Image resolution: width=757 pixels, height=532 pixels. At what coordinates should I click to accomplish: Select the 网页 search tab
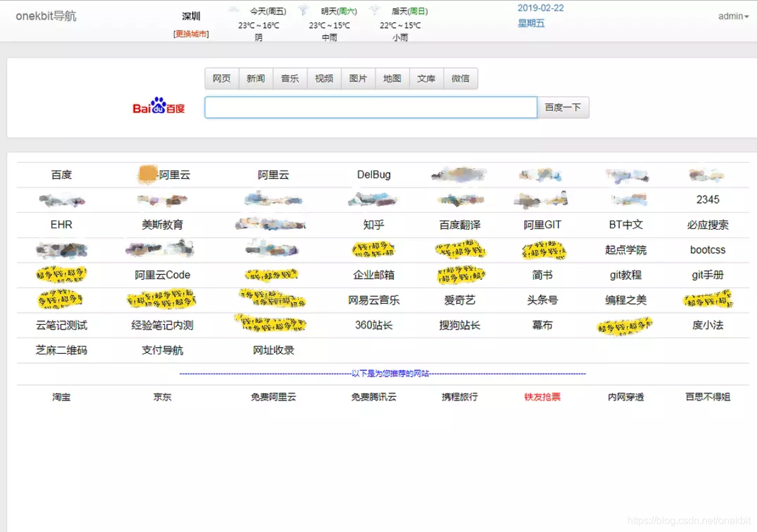222,78
